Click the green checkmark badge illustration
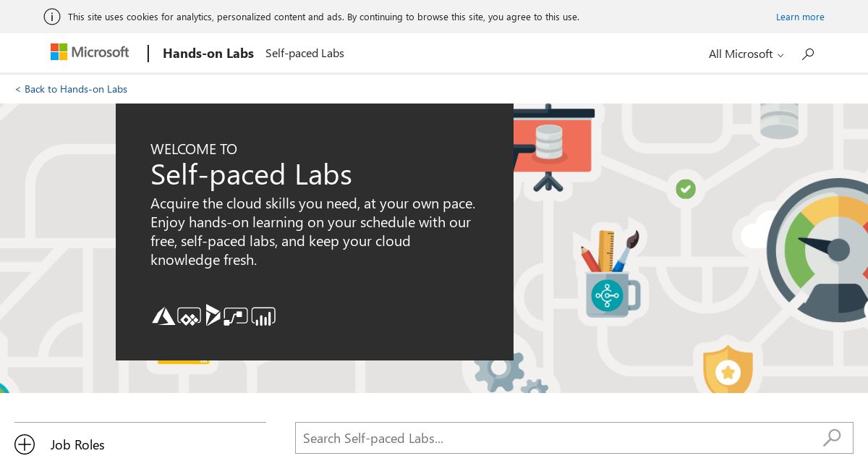 click(686, 189)
